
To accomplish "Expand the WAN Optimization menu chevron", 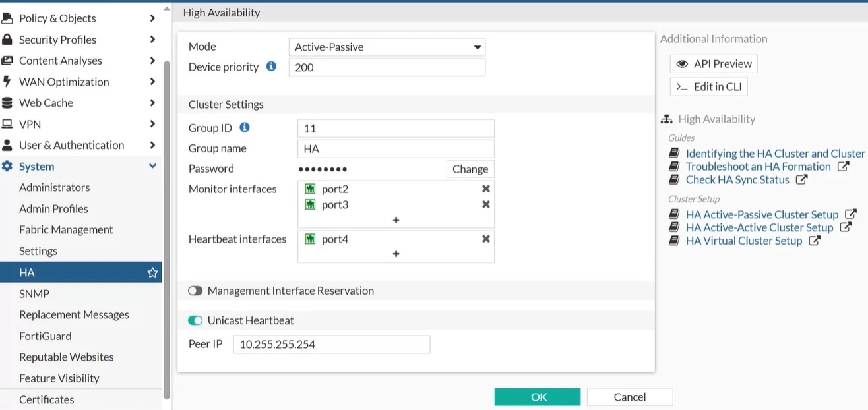I will pyautogui.click(x=152, y=82).
